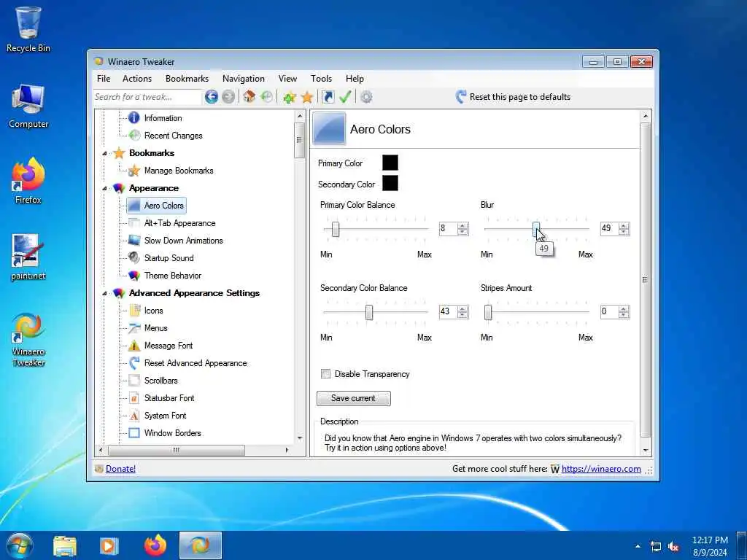The width and height of the screenshot is (747, 560).
Task: Click the green checkmark toolbar icon
Action: click(345, 97)
